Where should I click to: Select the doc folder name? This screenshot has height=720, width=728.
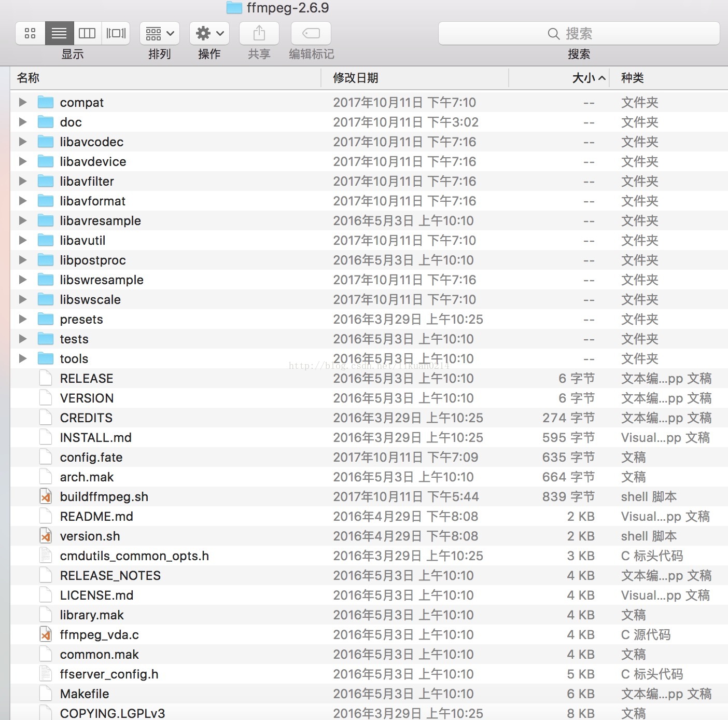[x=71, y=122]
